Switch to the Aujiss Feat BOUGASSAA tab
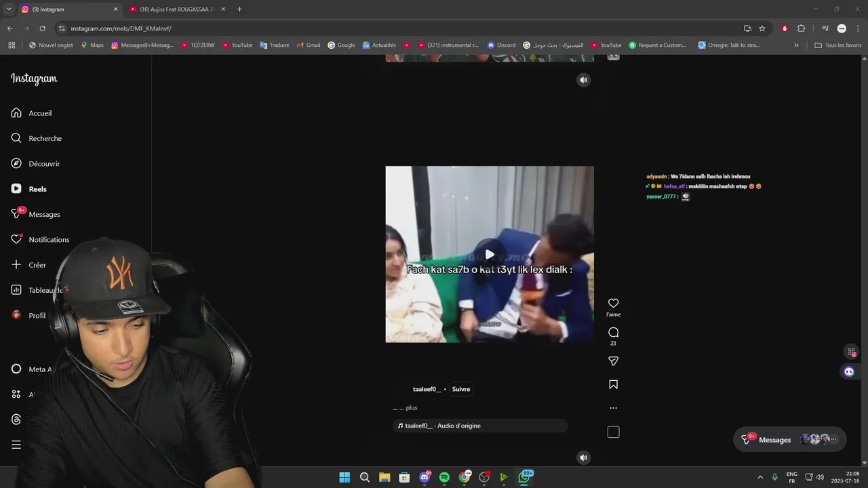868x488 pixels. (176, 9)
